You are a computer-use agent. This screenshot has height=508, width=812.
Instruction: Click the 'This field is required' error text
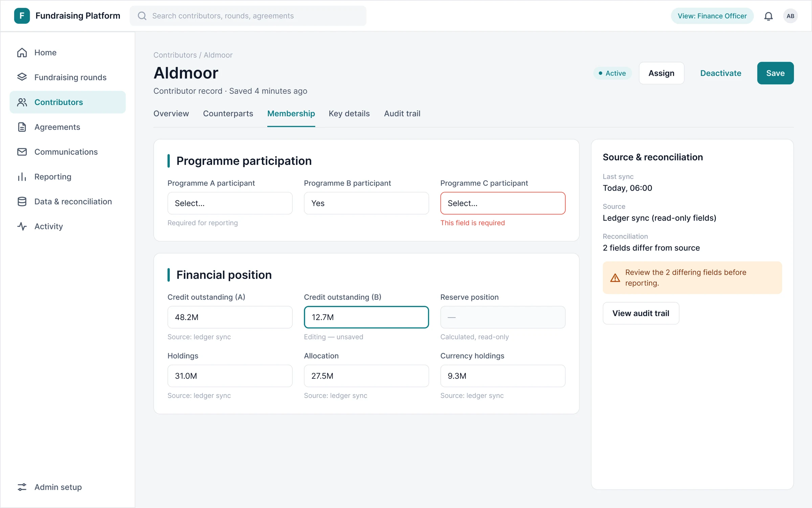(x=472, y=223)
